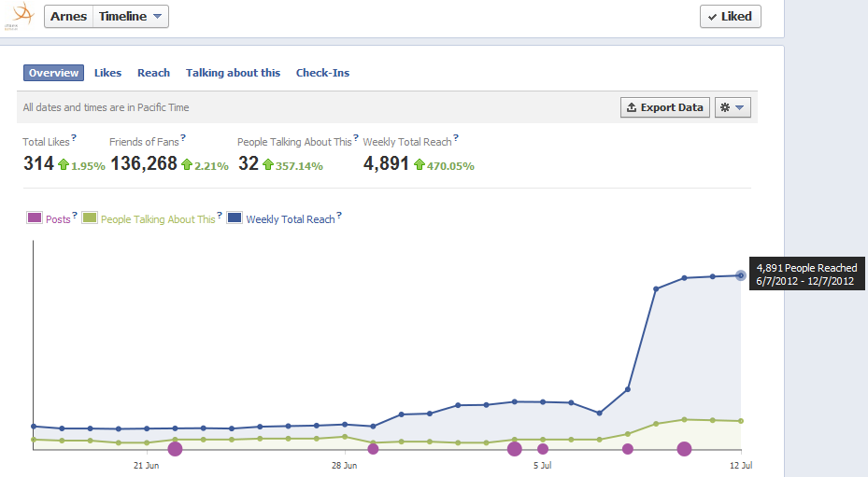Open the gear settings dropdown
This screenshot has width=868, height=477.
(x=733, y=107)
